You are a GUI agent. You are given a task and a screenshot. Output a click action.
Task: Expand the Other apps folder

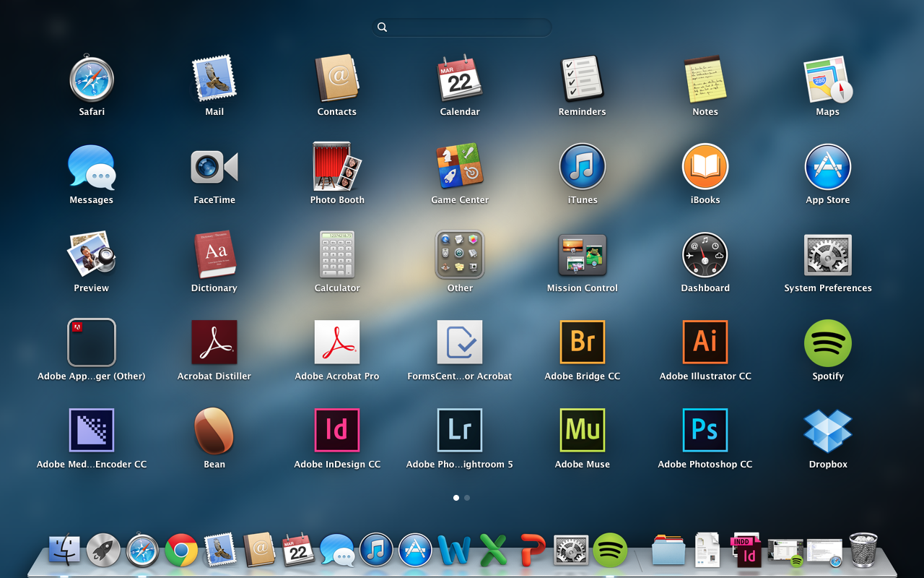(x=460, y=255)
